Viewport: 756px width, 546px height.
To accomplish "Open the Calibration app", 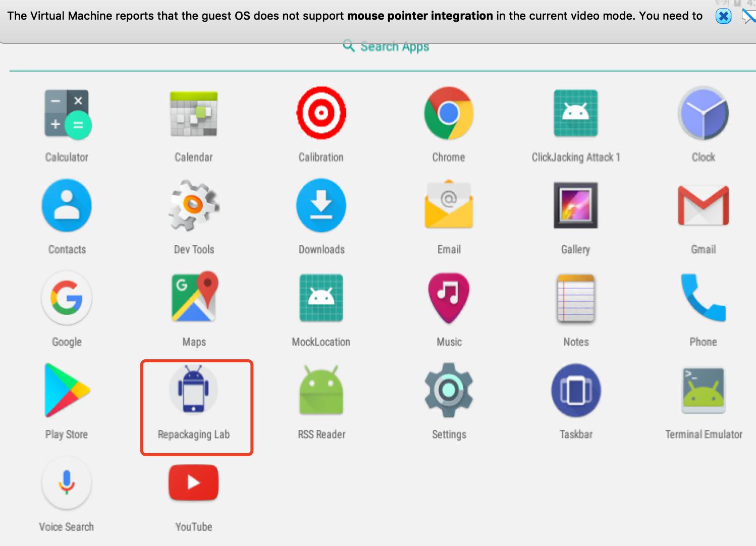I will tap(321, 114).
